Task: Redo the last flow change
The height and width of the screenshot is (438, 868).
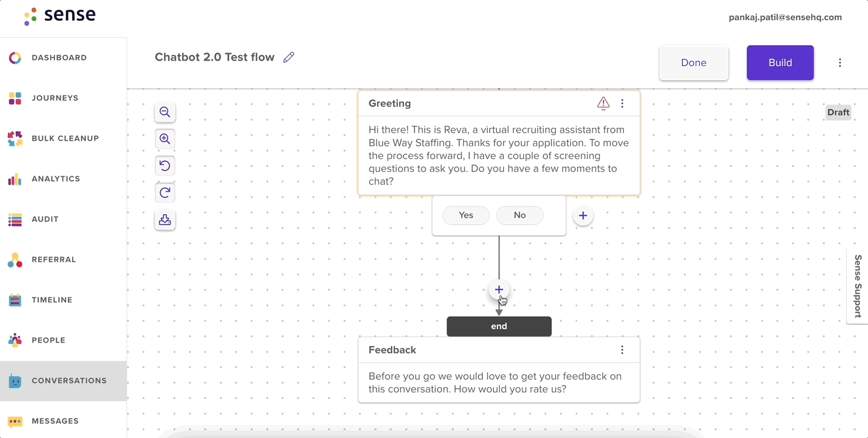Action: pos(165,193)
